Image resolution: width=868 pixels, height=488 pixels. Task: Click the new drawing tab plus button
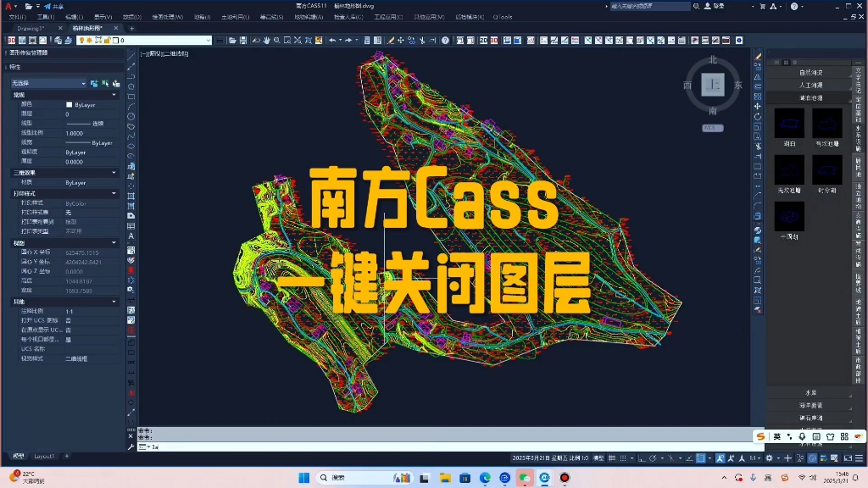(x=131, y=28)
